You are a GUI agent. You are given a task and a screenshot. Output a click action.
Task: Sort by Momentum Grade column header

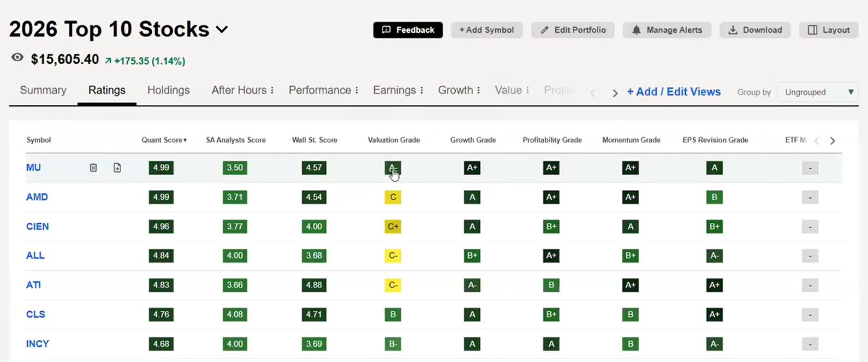pyautogui.click(x=631, y=140)
